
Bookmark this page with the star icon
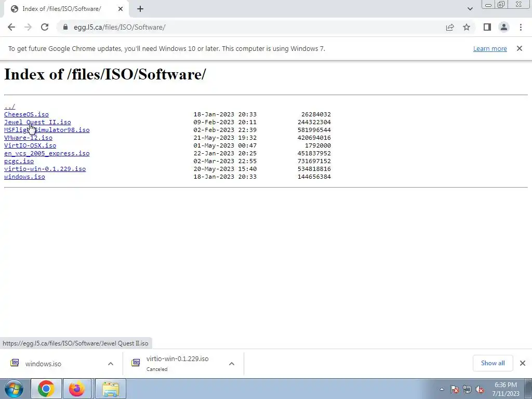467,27
